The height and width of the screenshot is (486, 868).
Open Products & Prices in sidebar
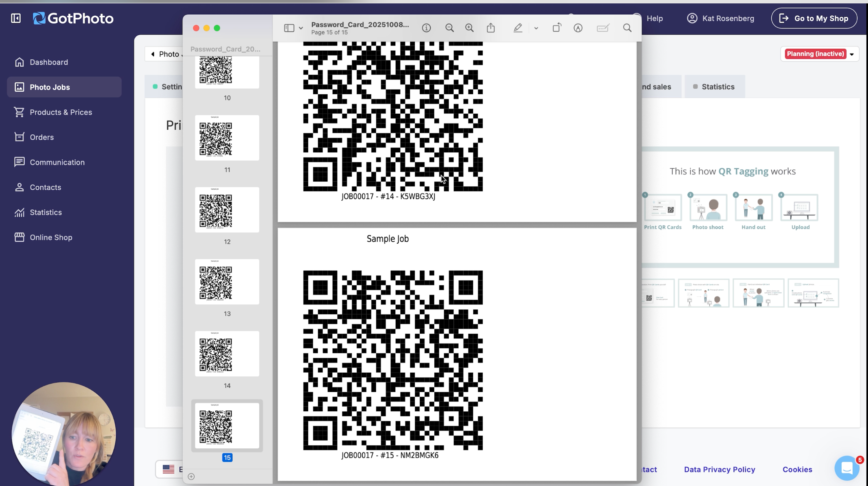pos(61,112)
